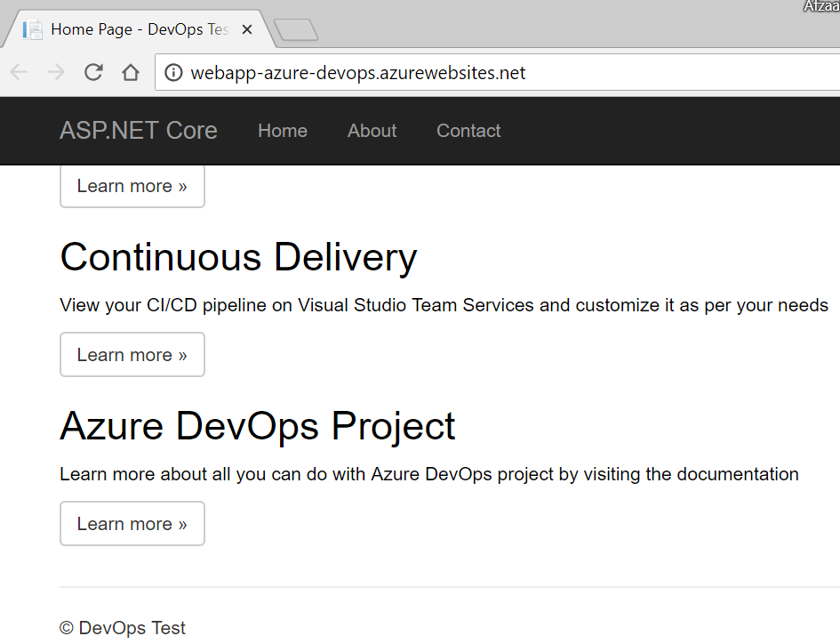Click Learn more under Azure DevOps Project
This screenshot has height=644, width=840.
pos(132,523)
